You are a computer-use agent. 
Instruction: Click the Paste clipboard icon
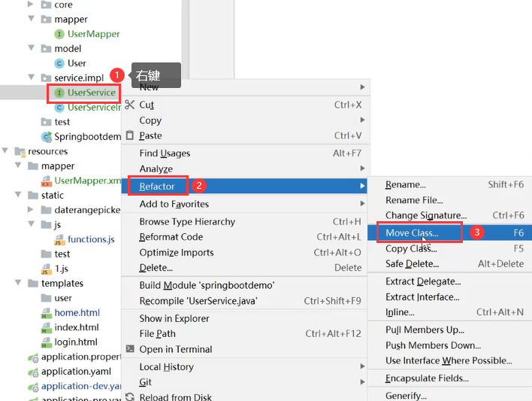(129, 135)
